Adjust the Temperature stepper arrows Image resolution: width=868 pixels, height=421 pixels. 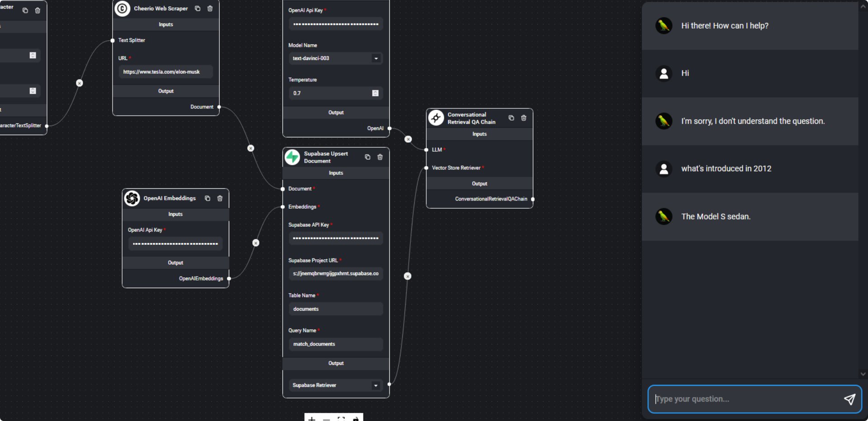tap(375, 93)
